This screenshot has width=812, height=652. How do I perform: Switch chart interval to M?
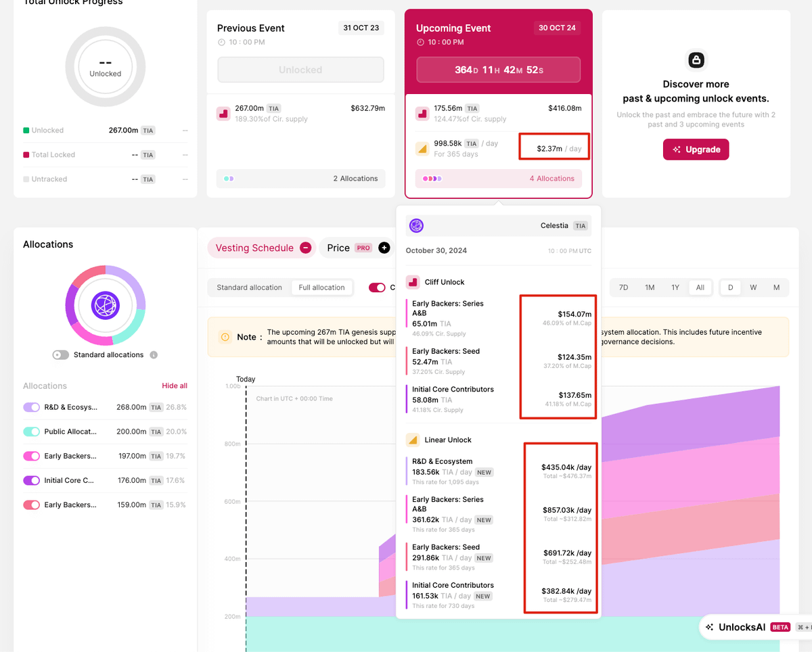[777, 287]
